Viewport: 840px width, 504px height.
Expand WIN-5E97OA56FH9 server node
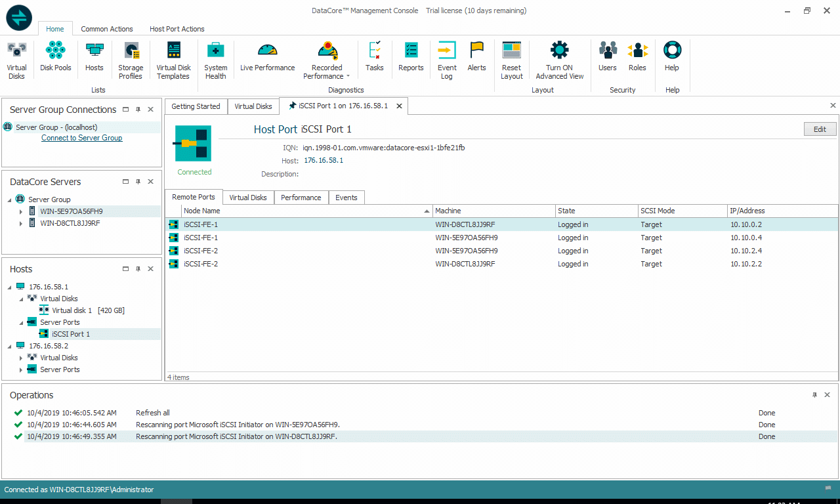(21, 211)
